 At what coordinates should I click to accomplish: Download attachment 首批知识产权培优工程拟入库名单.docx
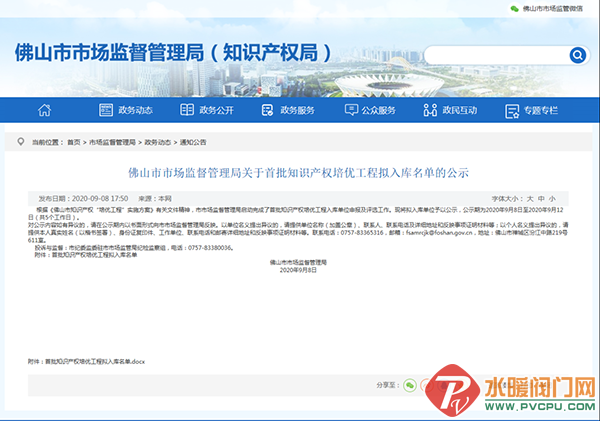95,361
